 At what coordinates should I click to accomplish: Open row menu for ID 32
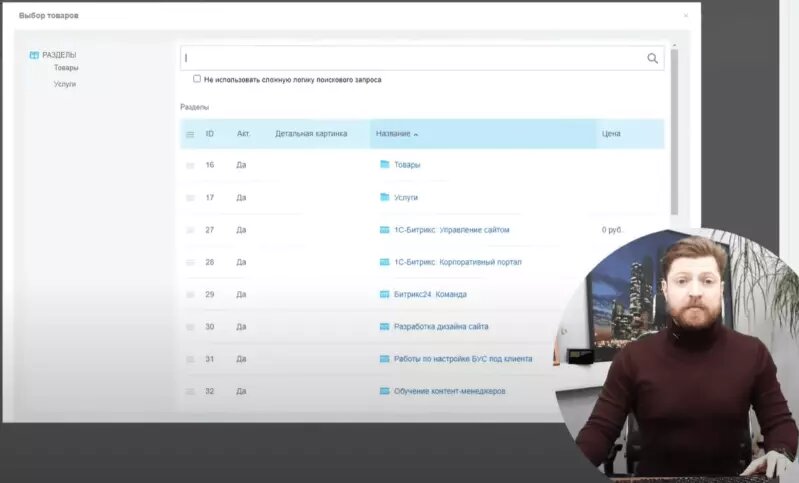[x=190, y=392]
